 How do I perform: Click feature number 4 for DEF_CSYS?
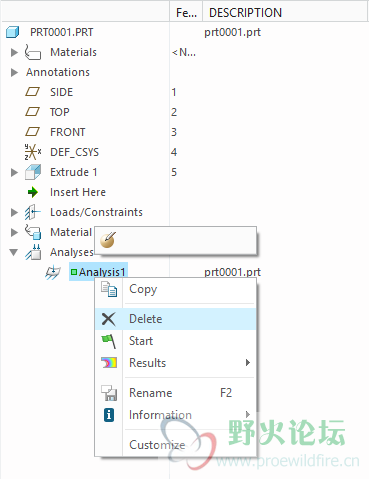(174, 152)
